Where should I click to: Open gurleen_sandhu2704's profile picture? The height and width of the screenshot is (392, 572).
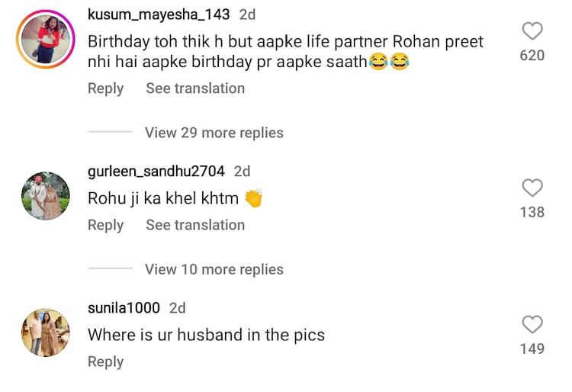click(44, 199)
